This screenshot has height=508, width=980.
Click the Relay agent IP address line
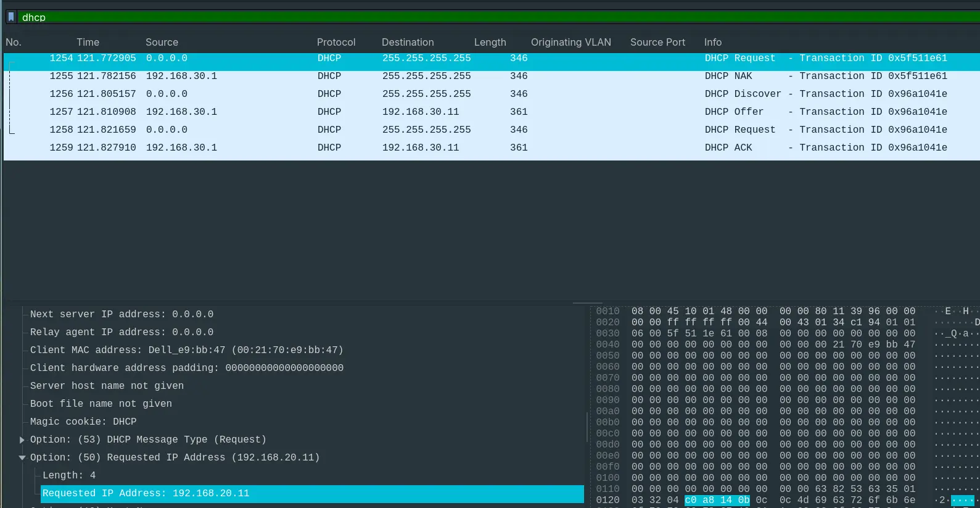coord(121,332)
